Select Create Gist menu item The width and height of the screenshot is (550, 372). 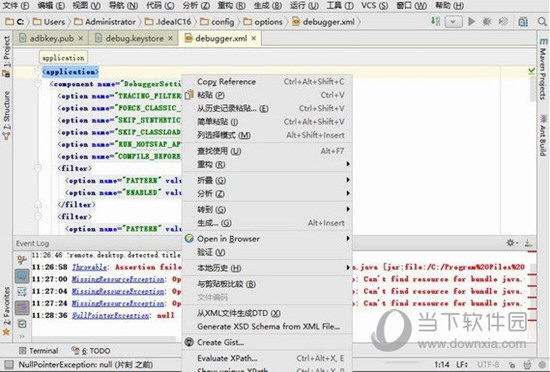click(x=267, y=342)
